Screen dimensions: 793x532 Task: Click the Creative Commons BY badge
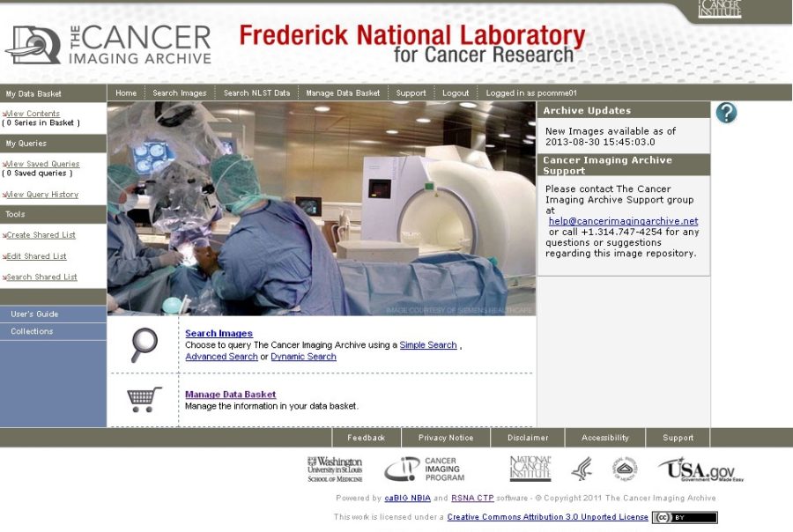tap(685, 517)
